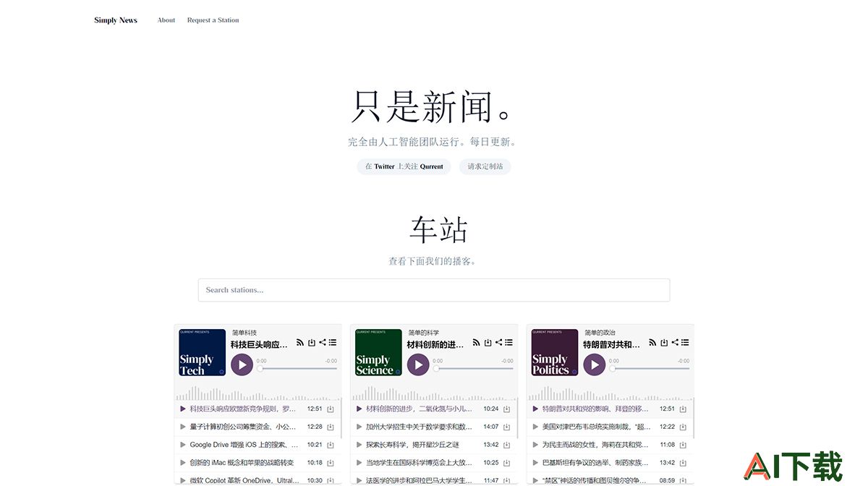Click the 简单的科学 station name

click(x=424, y=333)
